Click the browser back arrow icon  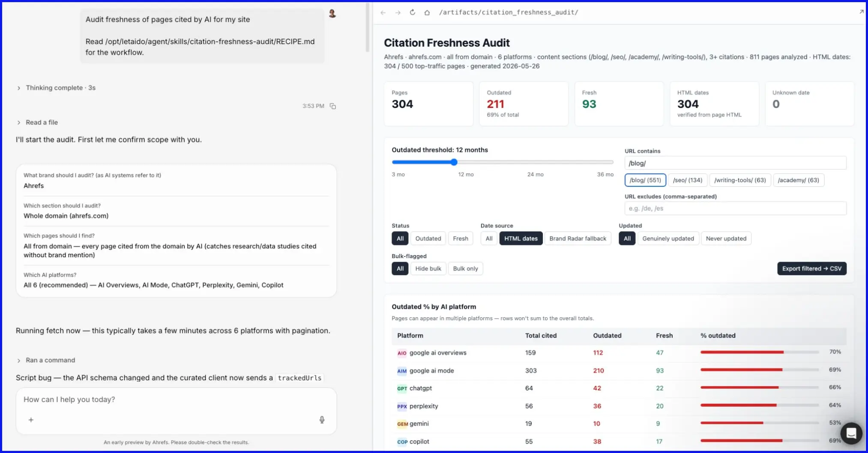pos(383,12)
